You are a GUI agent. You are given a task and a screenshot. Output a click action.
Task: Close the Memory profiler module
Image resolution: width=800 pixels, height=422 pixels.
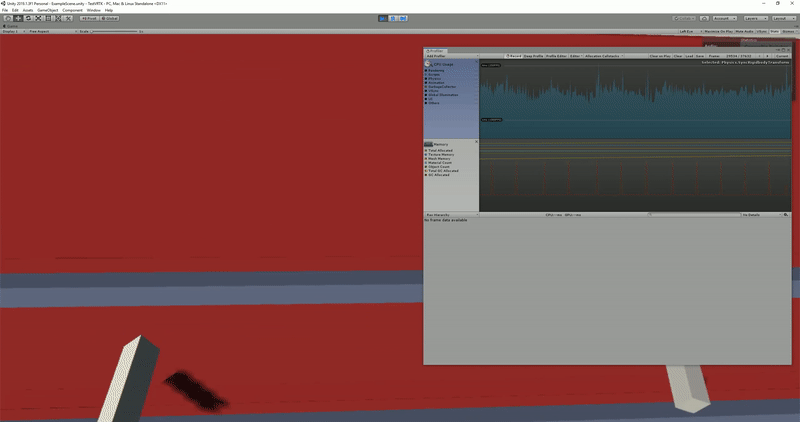[477, 142]
